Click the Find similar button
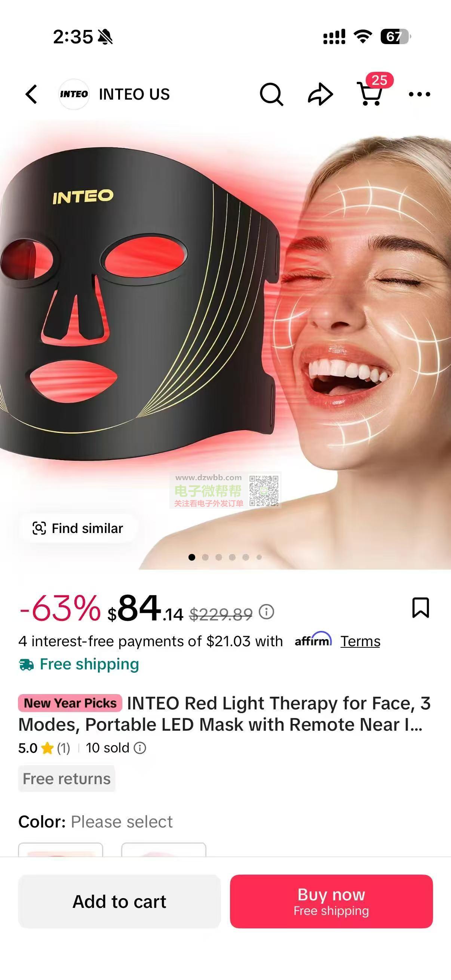Screen dimensions: 451x980 [x=78, y=528]
